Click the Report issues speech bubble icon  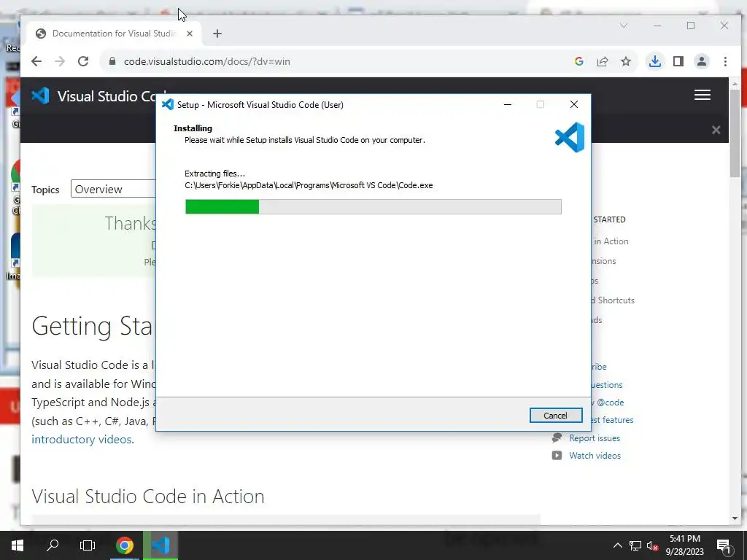(557, 437)
